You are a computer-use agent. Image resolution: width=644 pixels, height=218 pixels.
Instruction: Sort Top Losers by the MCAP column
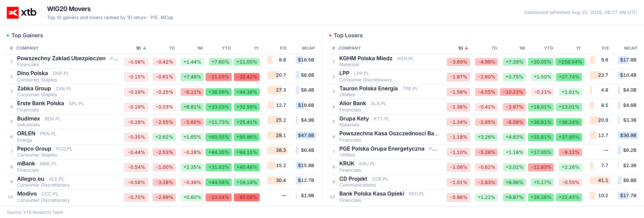[x=630, y=48]
